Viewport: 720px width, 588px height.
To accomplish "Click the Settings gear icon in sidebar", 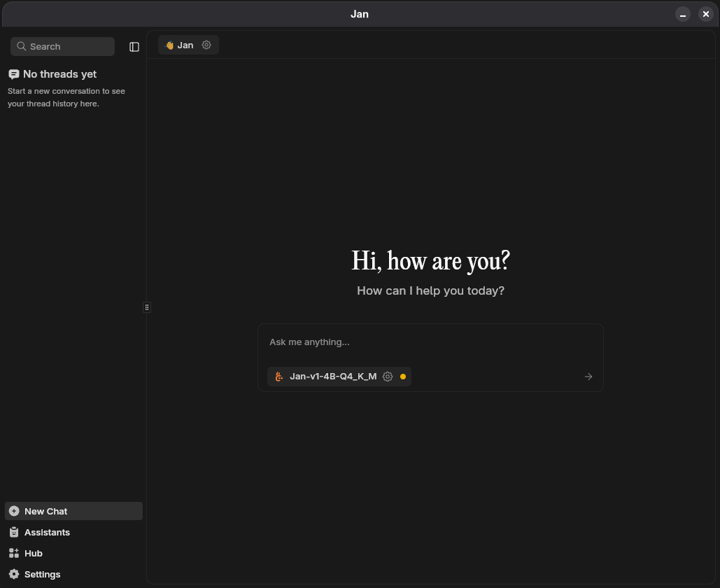I will (x=14, y=574).
